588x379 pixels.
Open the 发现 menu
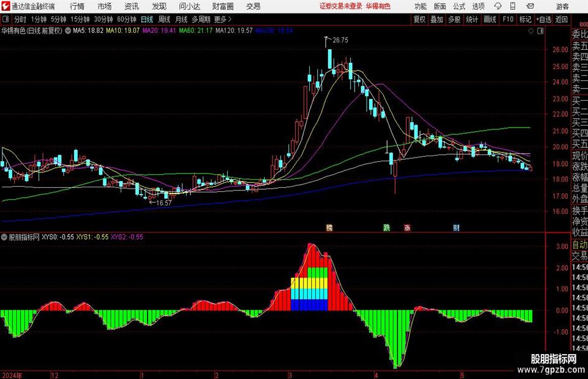(159, 6)
